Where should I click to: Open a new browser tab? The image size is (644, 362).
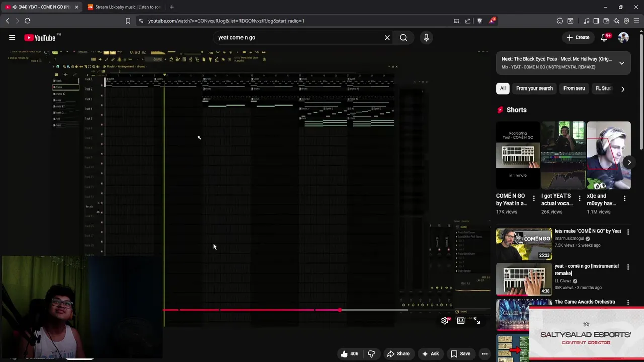(172, 7)
